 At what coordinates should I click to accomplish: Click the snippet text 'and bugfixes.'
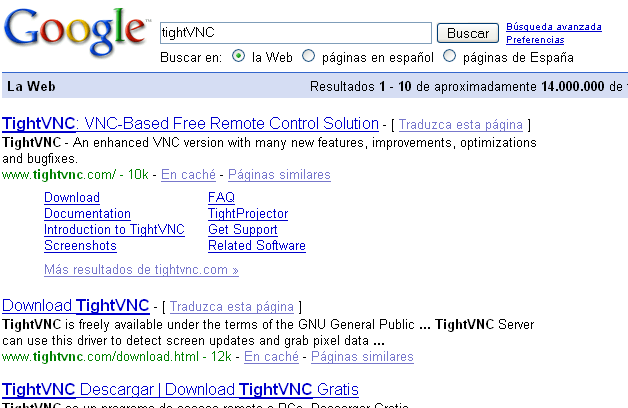click(40, 159)
